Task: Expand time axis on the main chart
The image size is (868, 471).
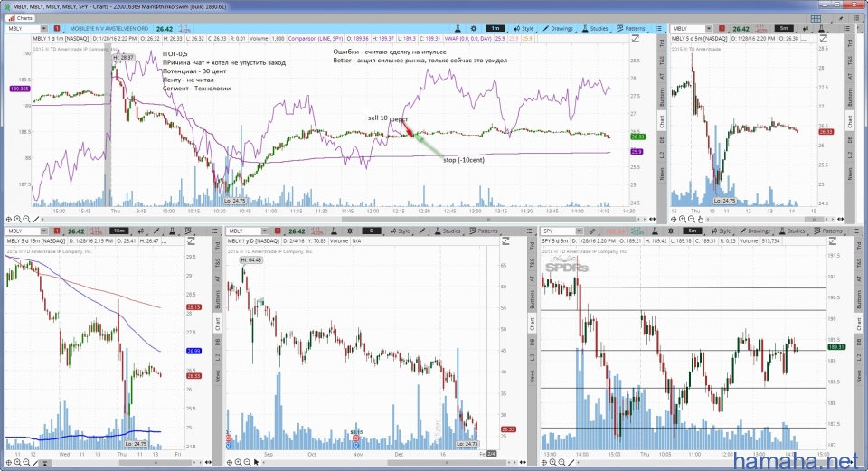Action: click(652, 219)
